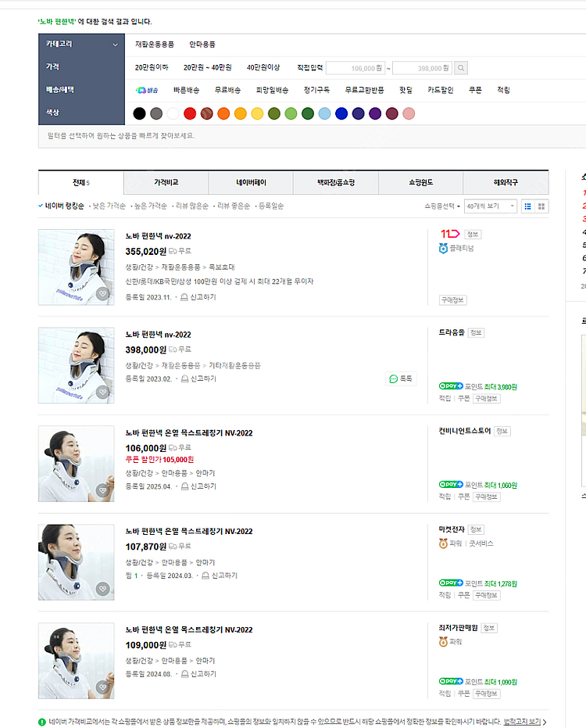Filter by 정기구독 option
This screenshot has height=728, width=586.
[316, 90]
